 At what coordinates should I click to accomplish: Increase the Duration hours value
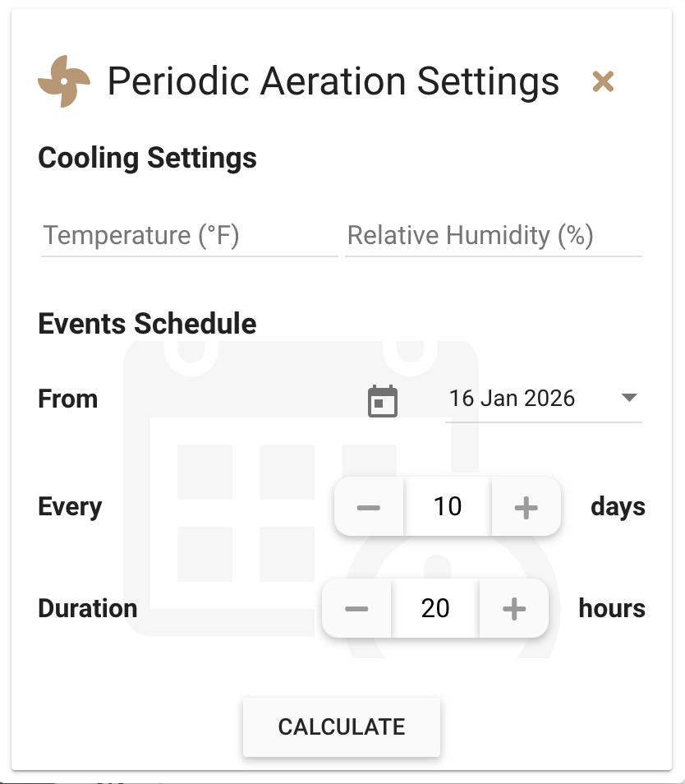[x=513, y=609]
